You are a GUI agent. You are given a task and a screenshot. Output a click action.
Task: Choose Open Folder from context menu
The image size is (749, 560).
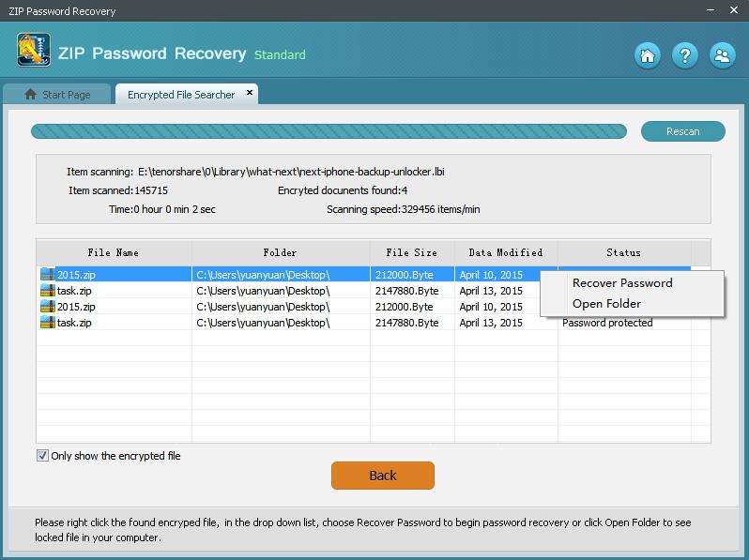pyautogui.click(x=606, y=304)
